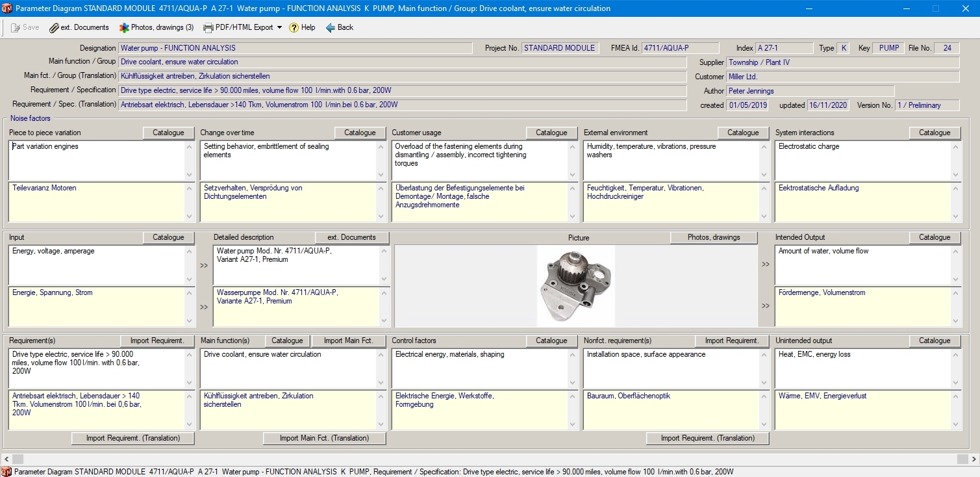Open Catalogue for External environment
The image size is (980, 477).
[743, 133]
